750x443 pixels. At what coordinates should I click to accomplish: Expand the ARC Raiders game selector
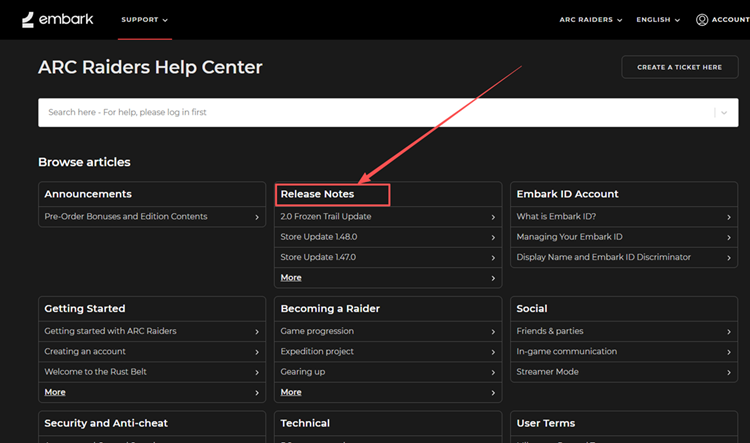point(591,20)
